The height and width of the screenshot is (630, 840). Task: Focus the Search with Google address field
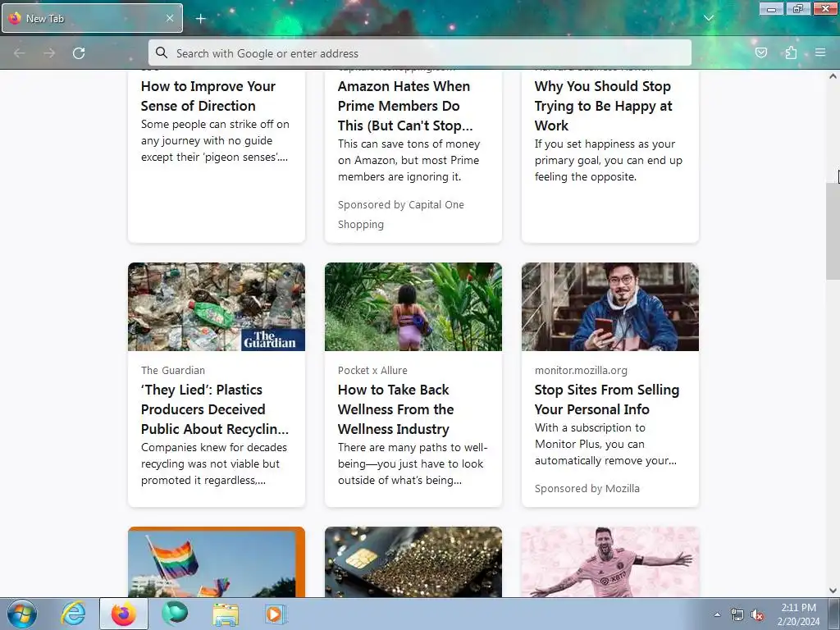(x=420, y=53)
